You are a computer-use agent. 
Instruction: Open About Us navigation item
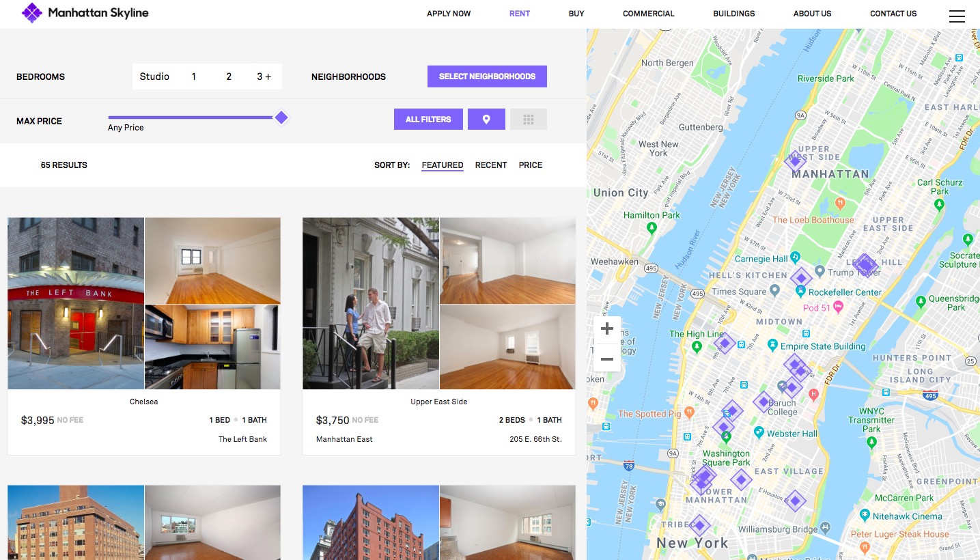tap(813, 14)
